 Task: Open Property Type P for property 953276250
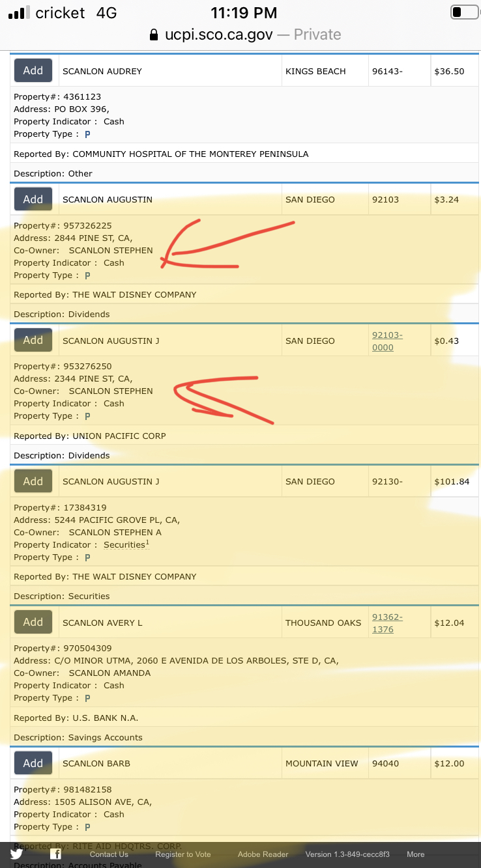pos(87,416)
